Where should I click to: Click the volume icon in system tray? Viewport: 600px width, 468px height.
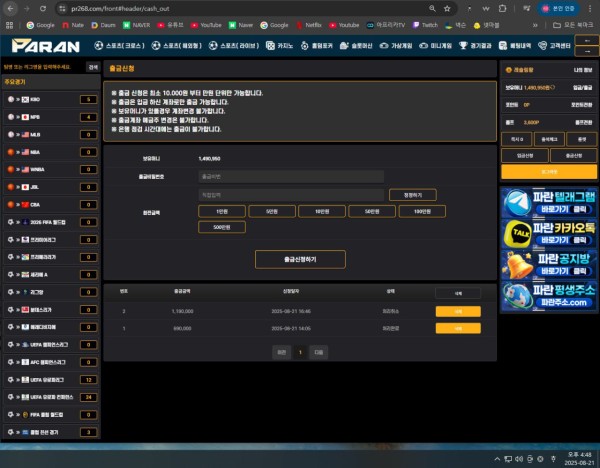[519, 458]
